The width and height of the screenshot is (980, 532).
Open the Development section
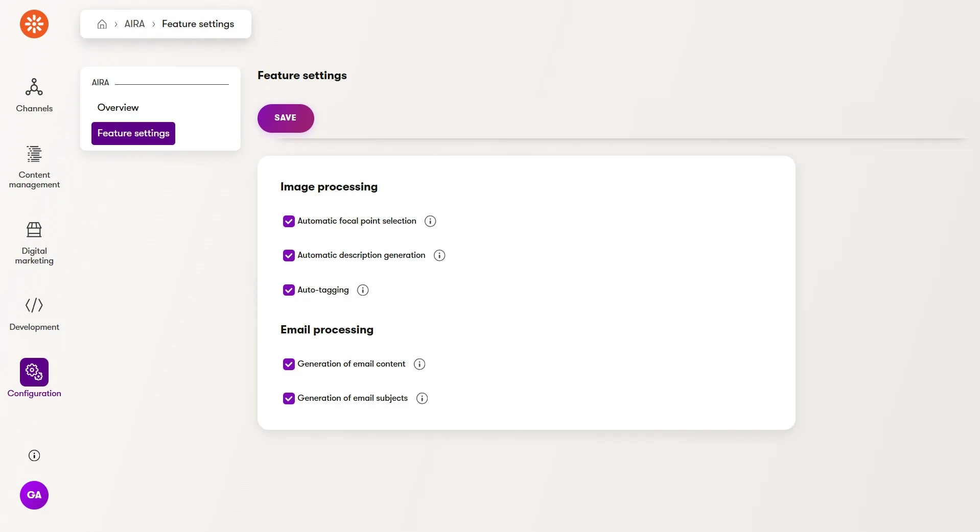tap(34, 314)
